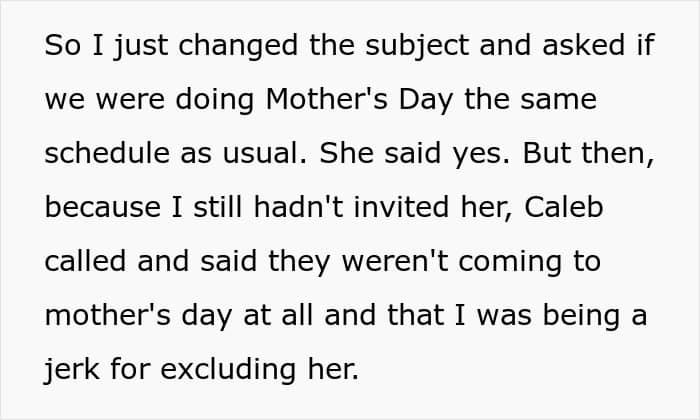
Task: Click the word "So" at the paragraph start
Action: point(62,45)
